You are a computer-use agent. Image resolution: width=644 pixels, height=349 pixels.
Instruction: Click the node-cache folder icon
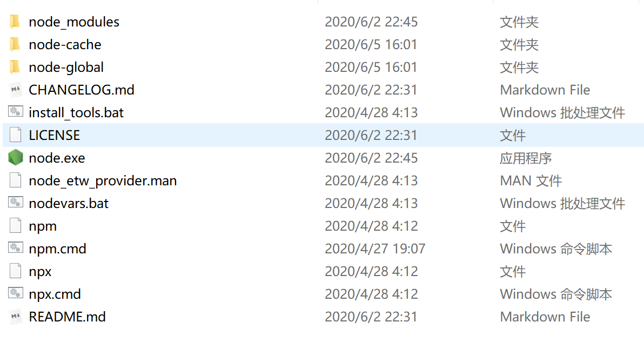click(15, 44)
